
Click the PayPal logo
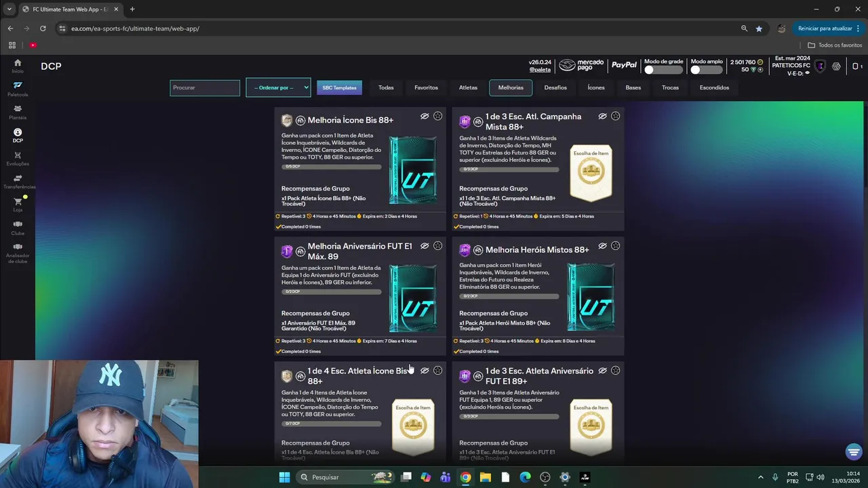[624, 65]
